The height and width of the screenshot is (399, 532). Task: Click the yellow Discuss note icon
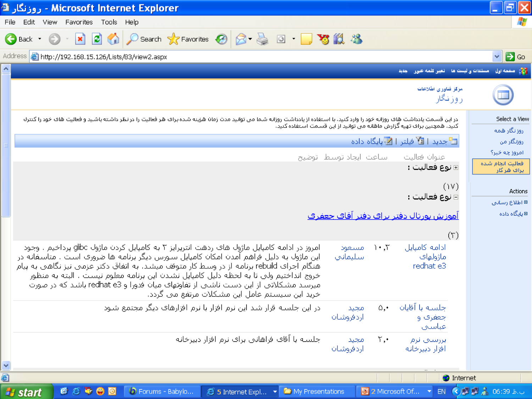coord(306,39)
